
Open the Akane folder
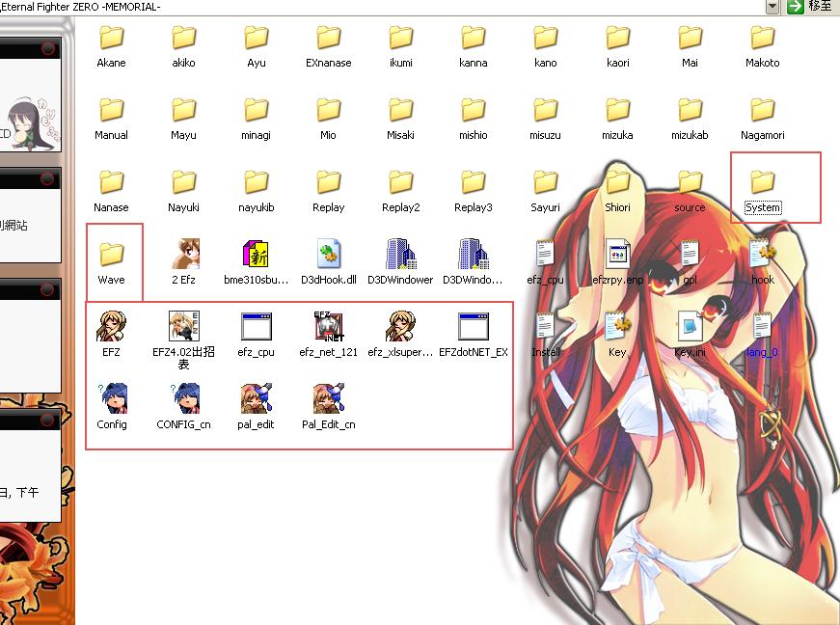pos(112,38)
